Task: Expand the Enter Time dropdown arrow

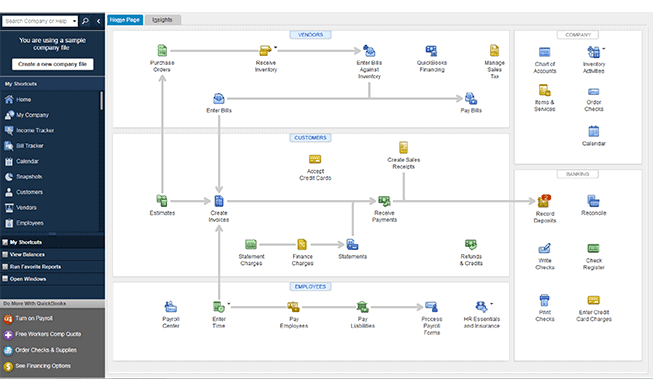Action: [229, 304]
